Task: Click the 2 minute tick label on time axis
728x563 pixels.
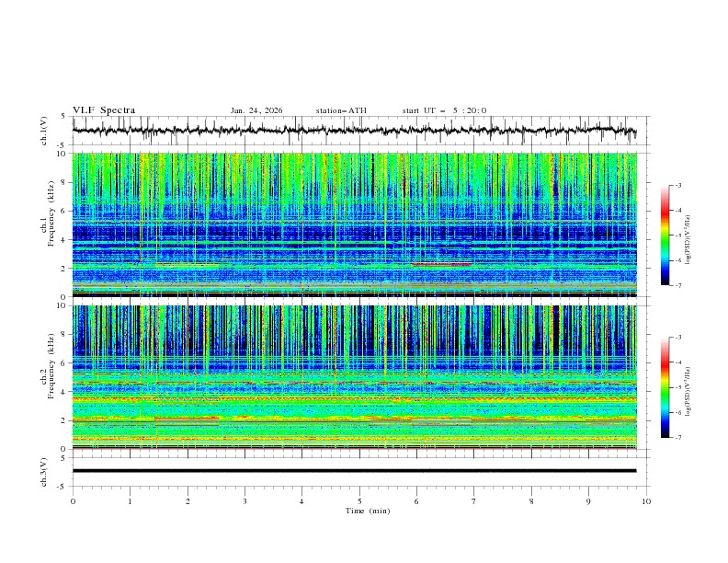Action: (188, 501)
